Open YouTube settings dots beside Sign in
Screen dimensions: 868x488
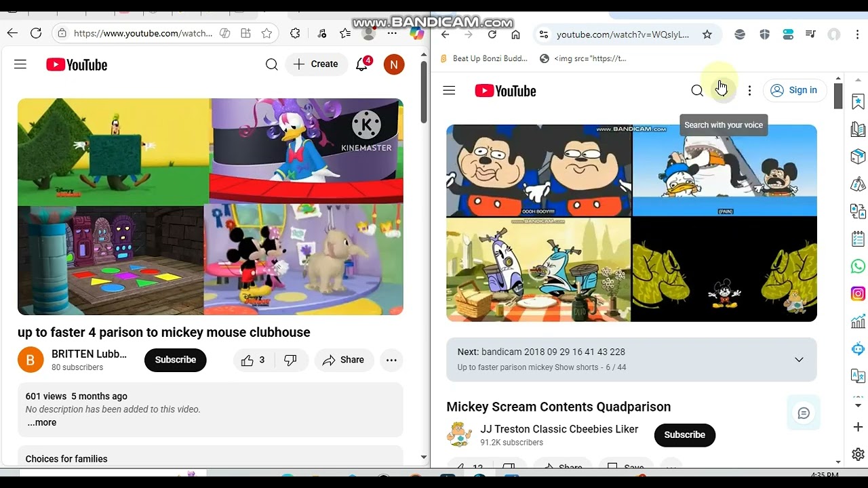coord(749,90)
